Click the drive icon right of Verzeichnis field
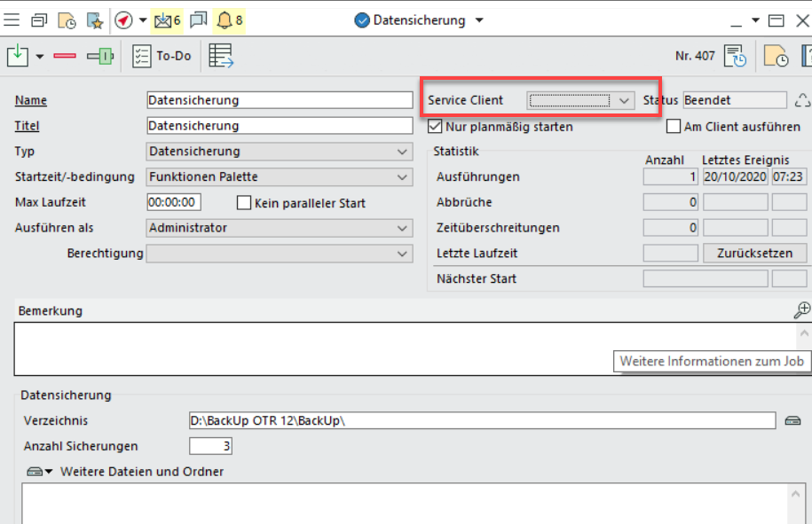Image resolution: width=812 pixels, height=524 pixels. click(793, 420)
